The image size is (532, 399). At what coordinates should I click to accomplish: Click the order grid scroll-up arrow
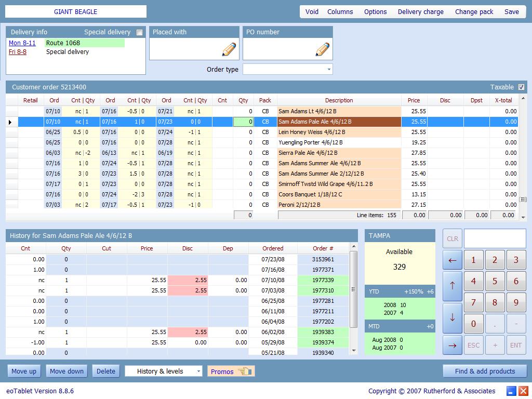pyautogui.click(x=523, y=98)
